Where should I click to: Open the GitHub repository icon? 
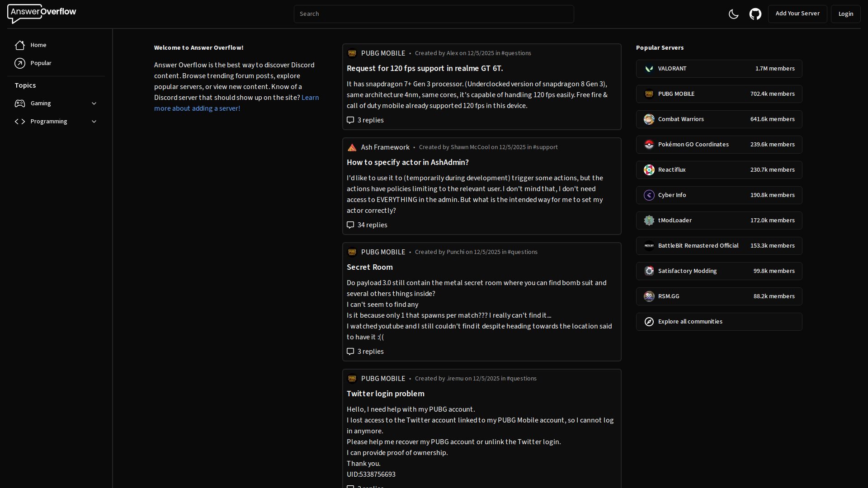point(755,14)
